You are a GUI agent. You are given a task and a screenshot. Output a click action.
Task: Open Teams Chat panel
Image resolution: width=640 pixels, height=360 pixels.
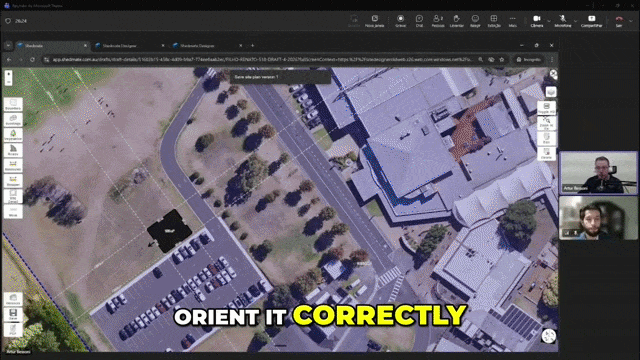point(419,21)
